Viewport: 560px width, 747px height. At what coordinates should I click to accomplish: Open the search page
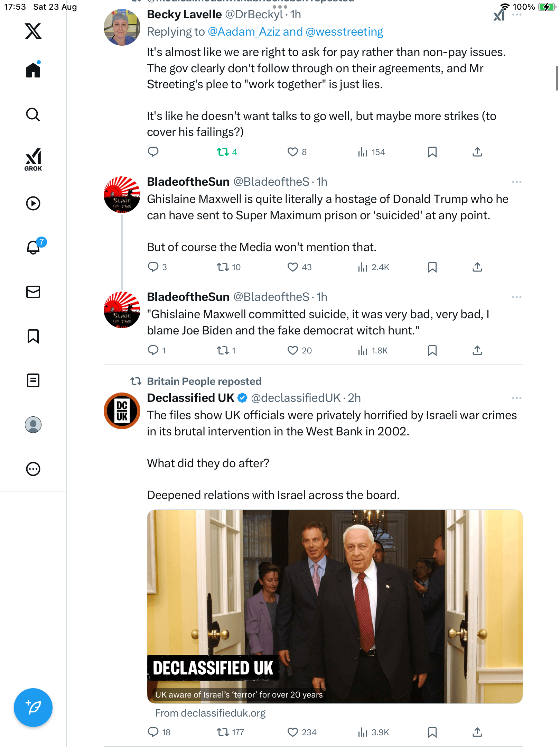click(x=33, y=114)
